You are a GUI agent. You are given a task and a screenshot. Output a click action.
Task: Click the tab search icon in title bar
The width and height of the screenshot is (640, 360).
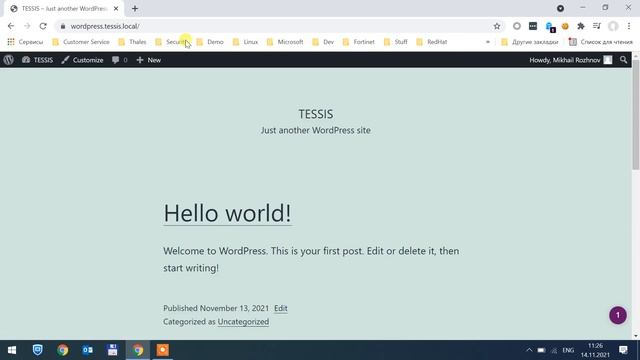coord(560,8)
